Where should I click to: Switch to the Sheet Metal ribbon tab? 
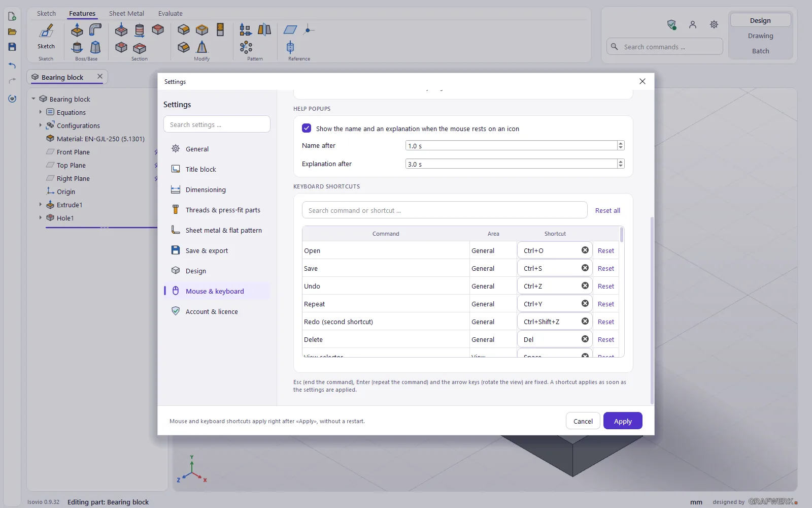coord(126,13)
